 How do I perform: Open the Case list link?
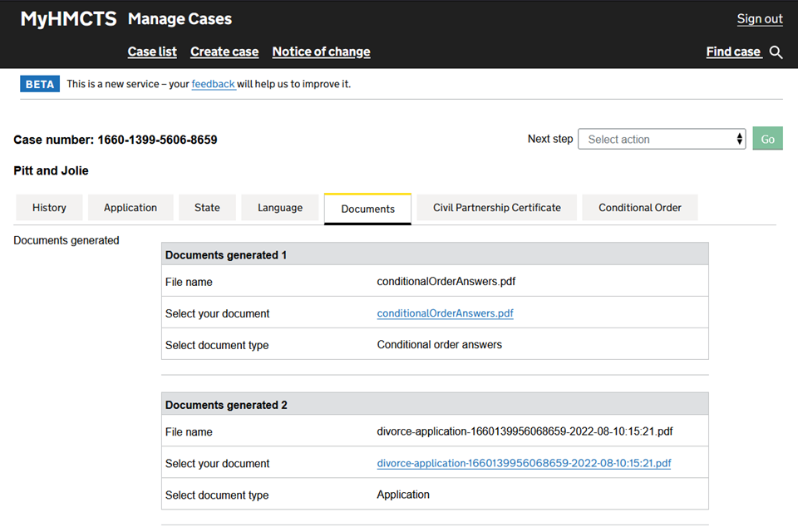point(152,52)
